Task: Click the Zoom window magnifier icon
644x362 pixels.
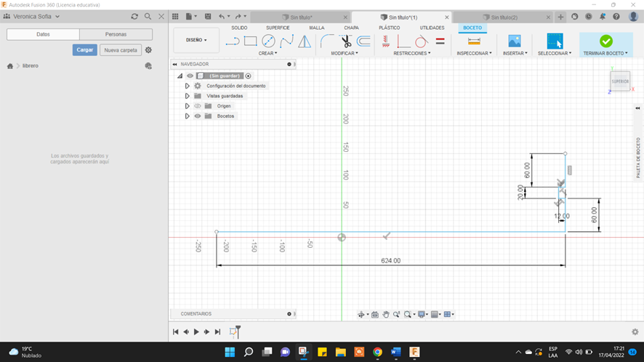Action: [408, 314]
